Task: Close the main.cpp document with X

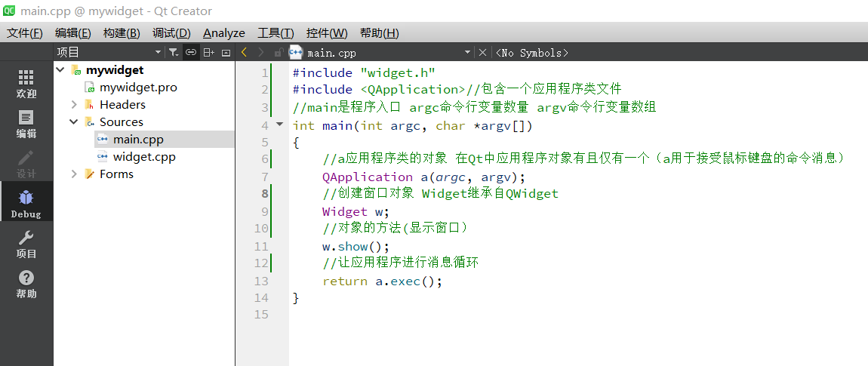Action: tap(482, 52)
